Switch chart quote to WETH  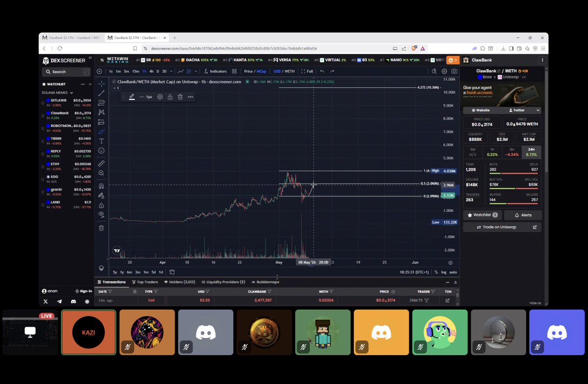(289, 71)
